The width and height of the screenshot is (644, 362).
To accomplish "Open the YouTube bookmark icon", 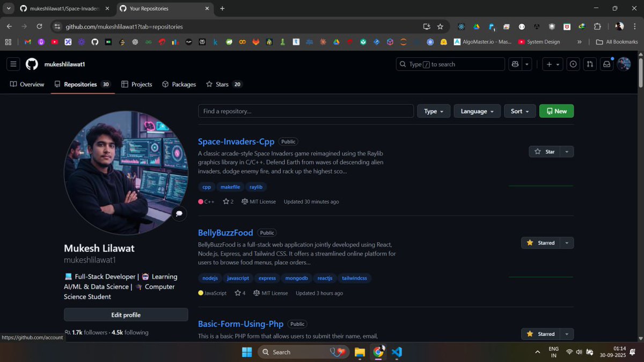I will pos(54,42).
